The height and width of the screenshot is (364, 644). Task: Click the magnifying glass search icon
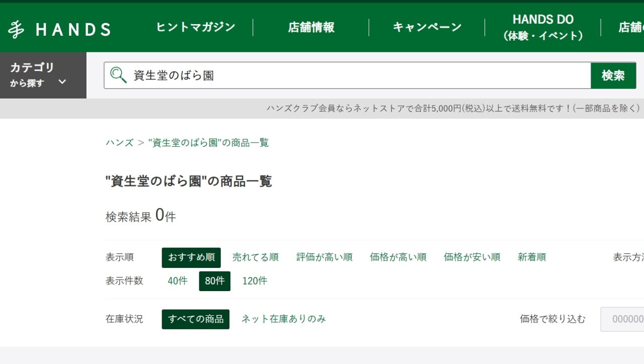click(x=118, y=75)
